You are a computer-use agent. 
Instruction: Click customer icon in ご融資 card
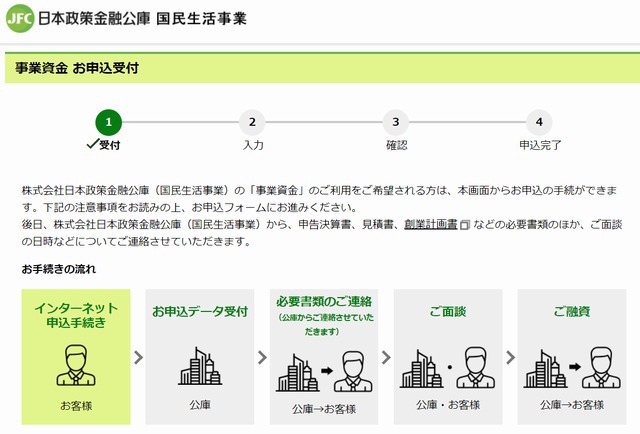coord(601,368)
